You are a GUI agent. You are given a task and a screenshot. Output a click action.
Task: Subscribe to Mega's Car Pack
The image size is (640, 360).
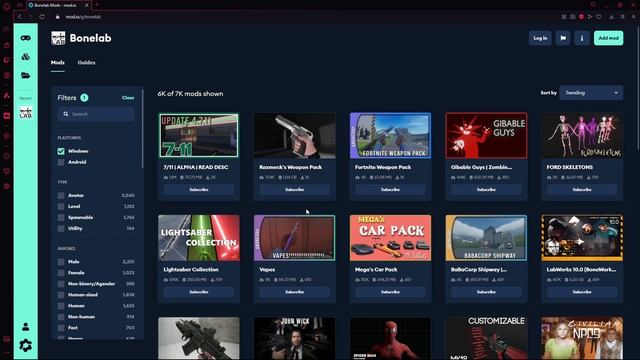click(390, 292)
